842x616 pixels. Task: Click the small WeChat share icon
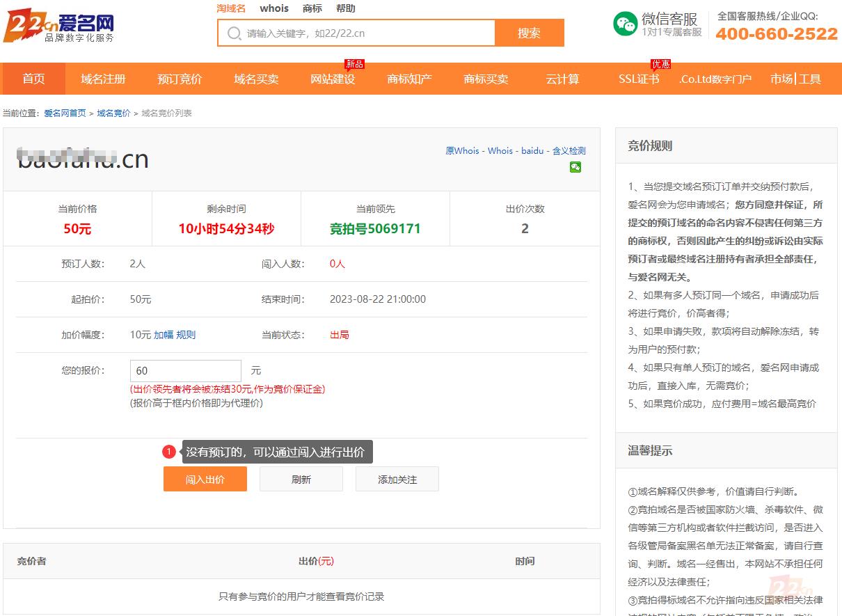coord(575,167)
